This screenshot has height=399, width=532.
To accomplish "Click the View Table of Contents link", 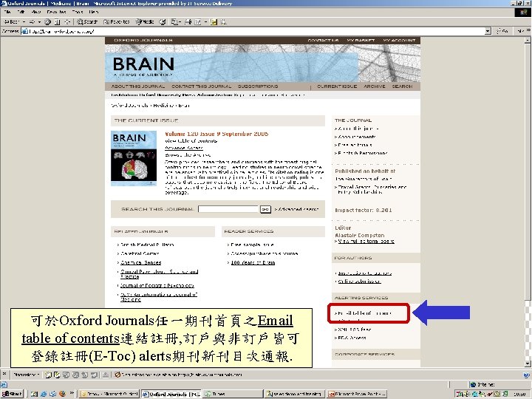I will [191, 141].
